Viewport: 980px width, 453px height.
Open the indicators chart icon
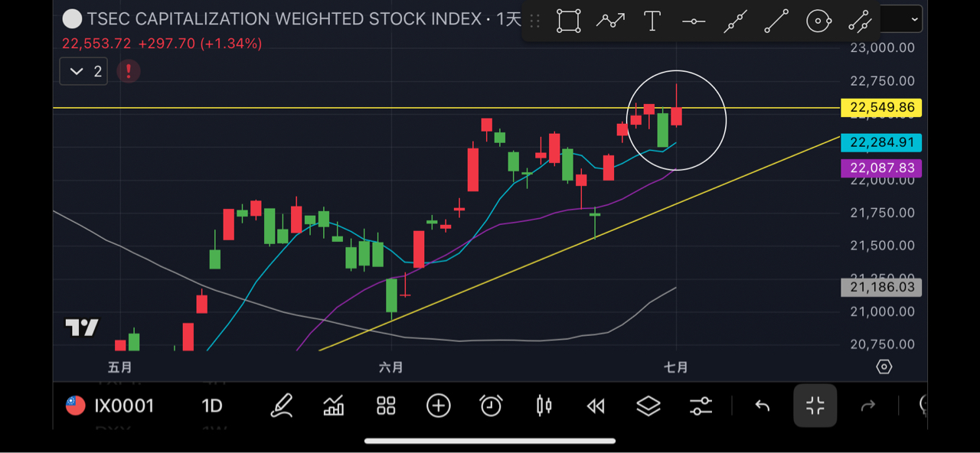334,406
